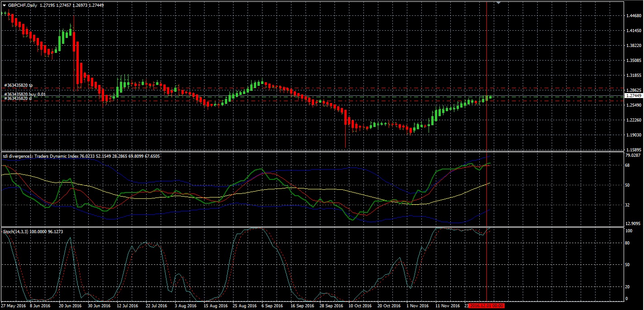Click price scale value 1.19030

point(634,135)
